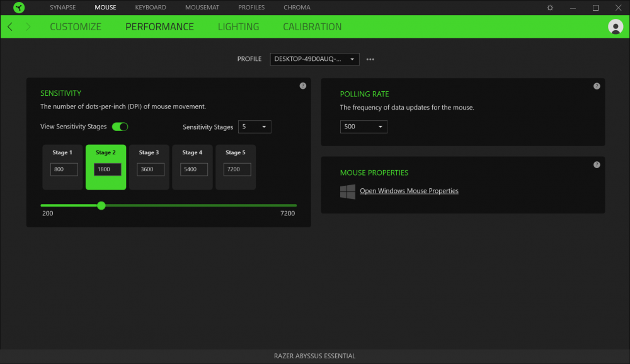
Task: Click the DPI description text
Action: [123, 106]
